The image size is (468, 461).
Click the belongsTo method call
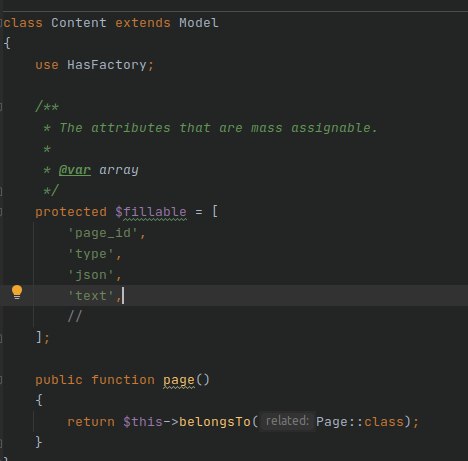215,422
